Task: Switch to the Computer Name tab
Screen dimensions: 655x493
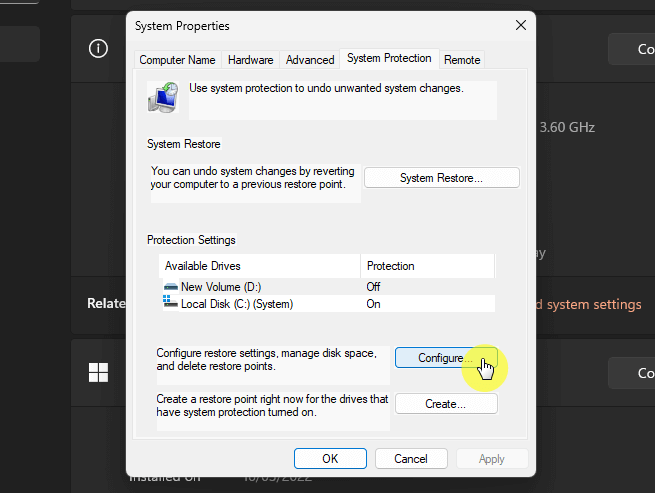Action: point(177,60)
